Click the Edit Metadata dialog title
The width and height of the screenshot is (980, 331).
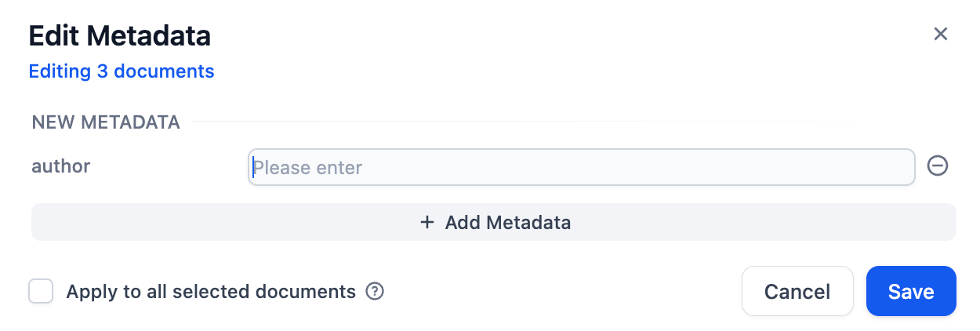(120, 36)
